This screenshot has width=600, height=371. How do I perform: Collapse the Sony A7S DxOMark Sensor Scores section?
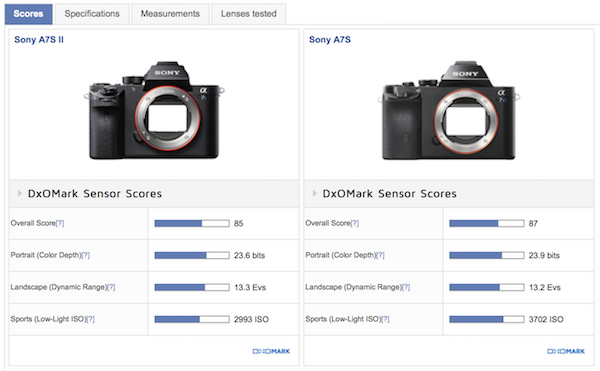point(314,194)
